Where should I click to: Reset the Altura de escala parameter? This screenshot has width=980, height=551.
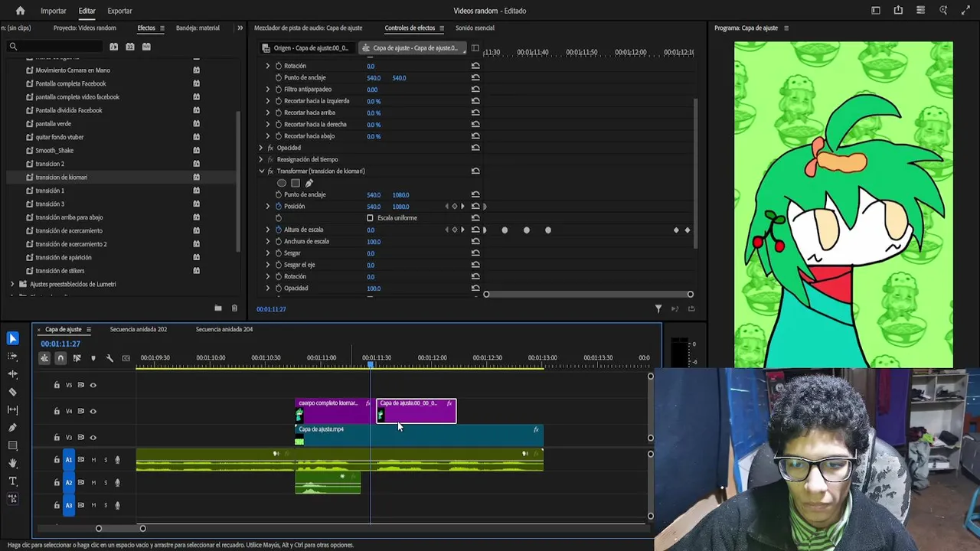(475, 230)
